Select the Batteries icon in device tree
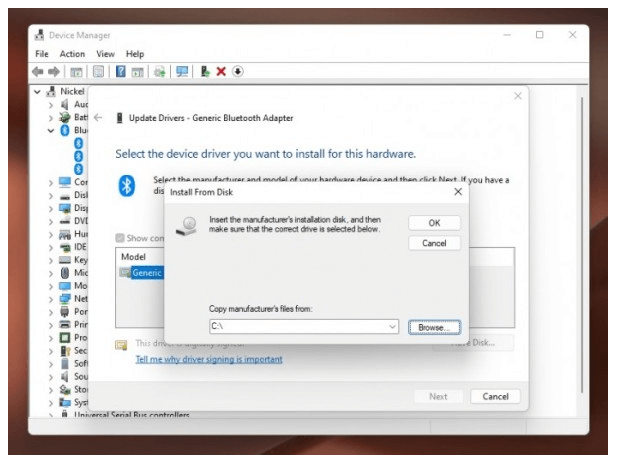 [x=64, y=117]
